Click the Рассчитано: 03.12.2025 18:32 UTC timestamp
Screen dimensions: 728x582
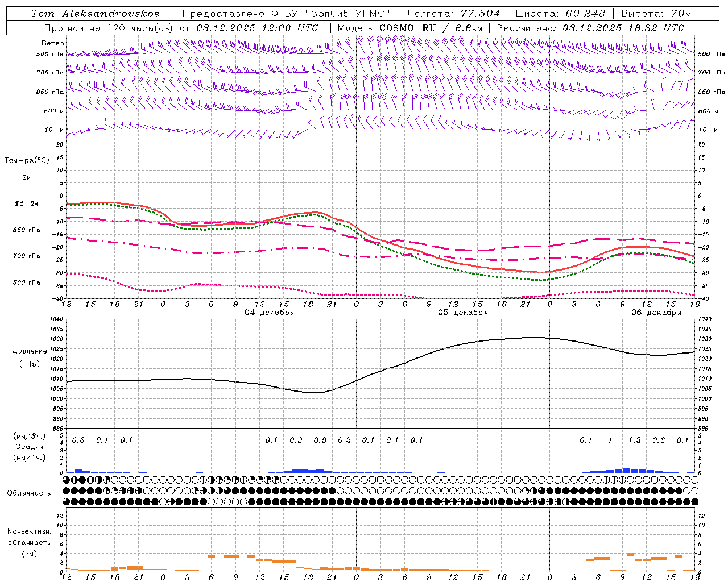click(x=590, y=28)
